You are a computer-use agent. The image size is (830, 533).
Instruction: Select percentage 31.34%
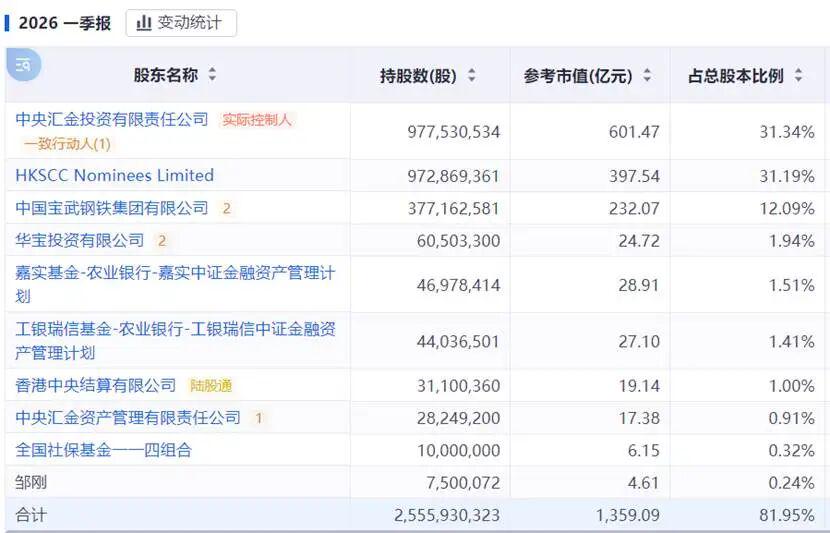click(x=787, y=132)
